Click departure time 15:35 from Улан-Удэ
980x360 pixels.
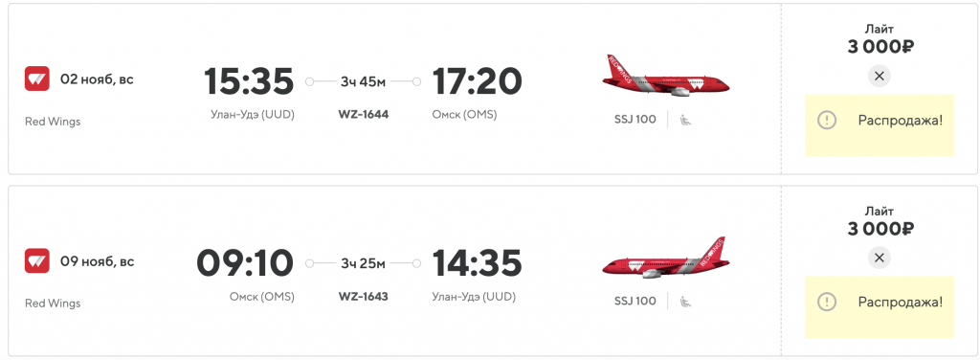coord(249,81)
